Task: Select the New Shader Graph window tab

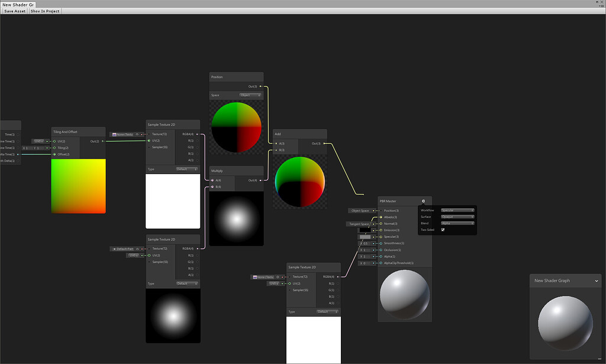Action: coord(18,5)
